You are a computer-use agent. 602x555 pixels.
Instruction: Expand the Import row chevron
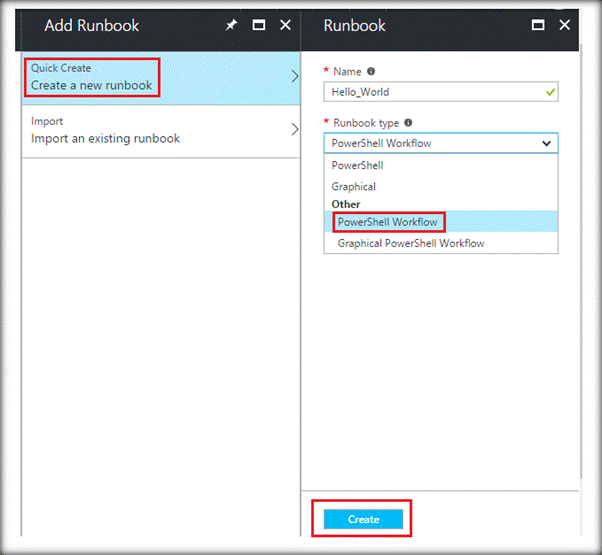[294, 130]
